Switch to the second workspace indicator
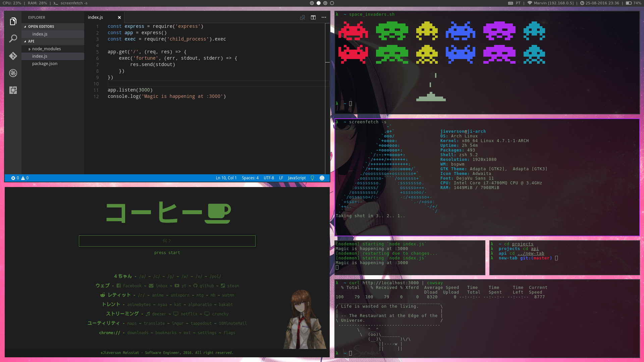This screenshot has width=644, height=362. pyautogui.click(x=319, y=3)
